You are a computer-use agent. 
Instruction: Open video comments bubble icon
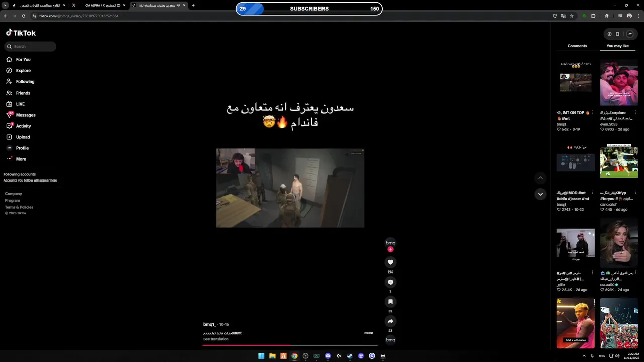tap(390, 282)
